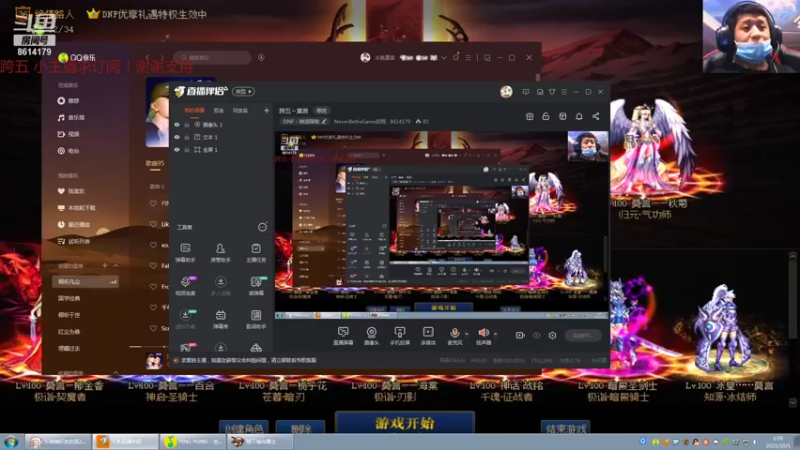Open more tools ellipsis in 工具箱
Screen dimensions: 800x450
(262, 227)
